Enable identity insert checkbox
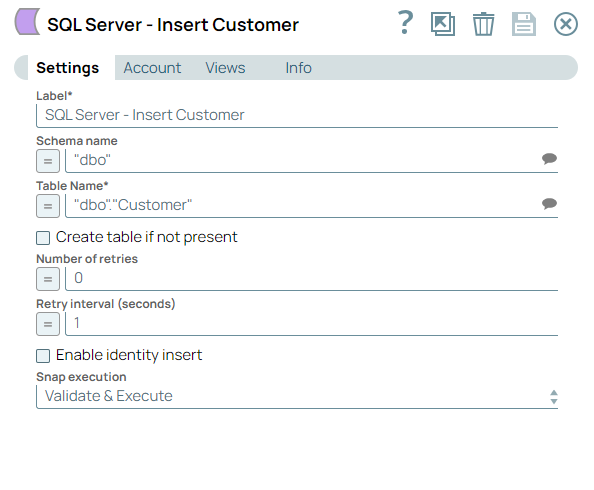Screen dimensions: 594x490 click(x=43, y=356)
